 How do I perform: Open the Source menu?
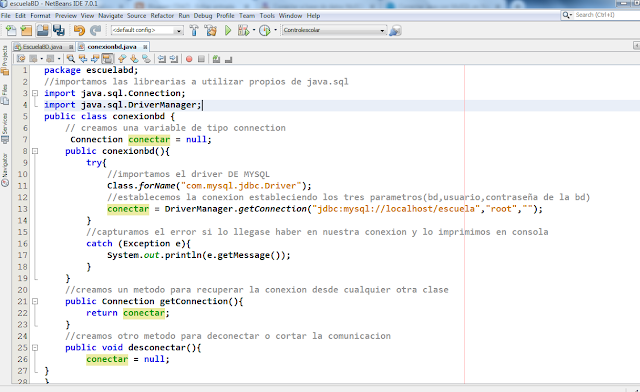click(136, 16)
